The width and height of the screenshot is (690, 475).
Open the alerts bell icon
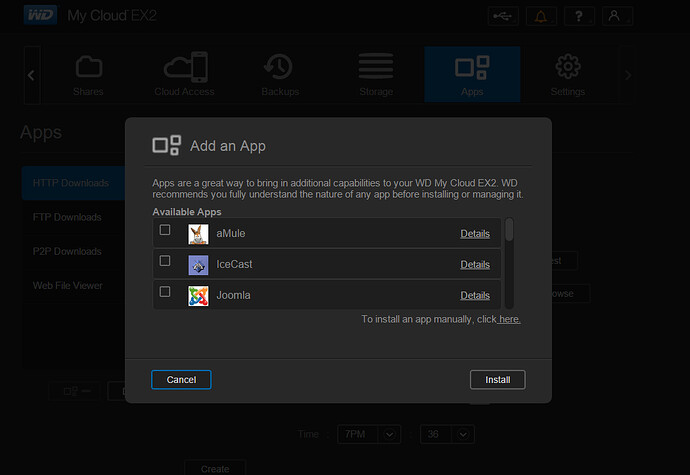[541, 17]
